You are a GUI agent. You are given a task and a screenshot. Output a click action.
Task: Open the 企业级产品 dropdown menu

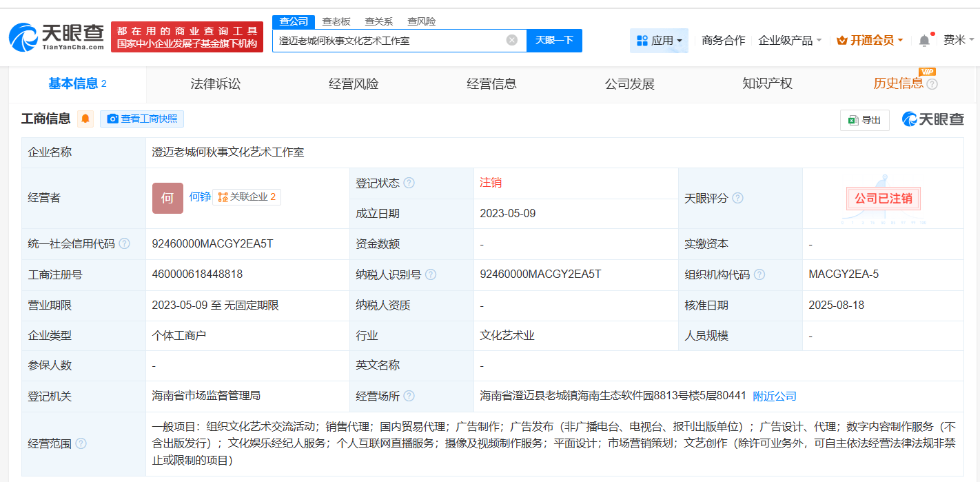790,41
